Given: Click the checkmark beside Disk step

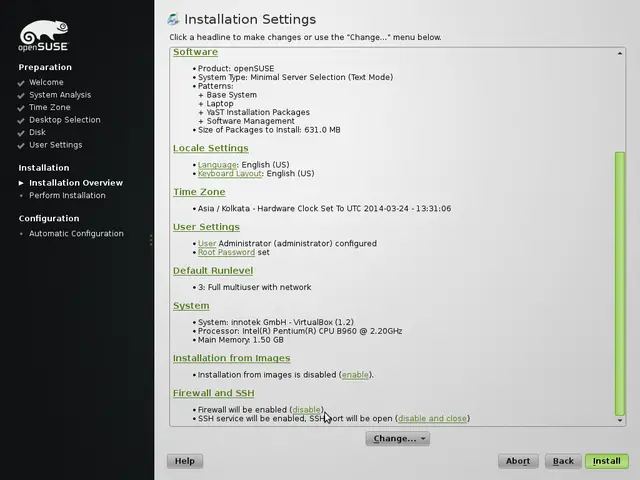Looking at the screenshot, I should pyautogui.click(x=21, y=133).
